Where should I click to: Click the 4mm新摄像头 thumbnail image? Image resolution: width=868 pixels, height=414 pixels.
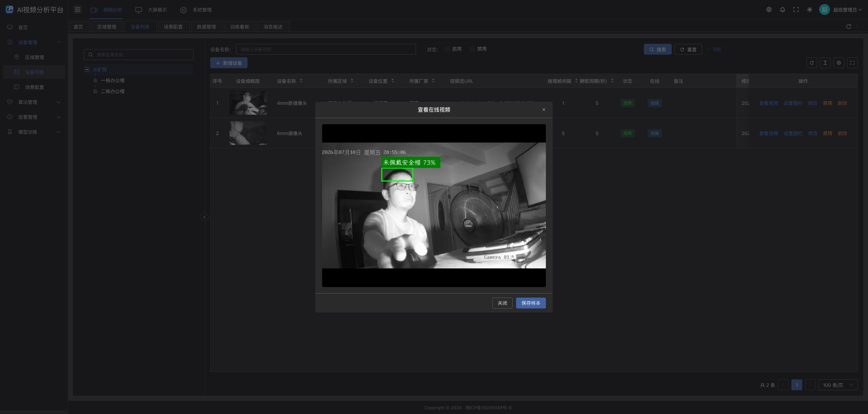[x=248, y=103]
